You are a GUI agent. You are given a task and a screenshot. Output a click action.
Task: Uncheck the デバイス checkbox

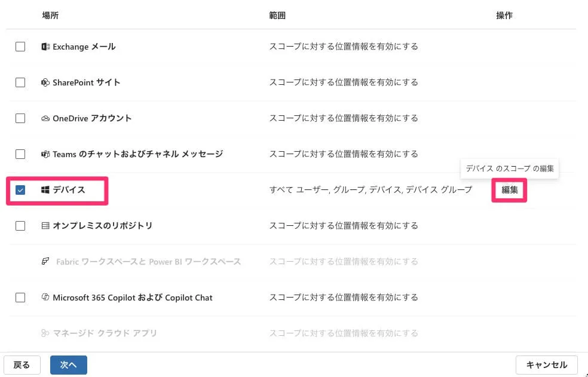click(20, 190)
